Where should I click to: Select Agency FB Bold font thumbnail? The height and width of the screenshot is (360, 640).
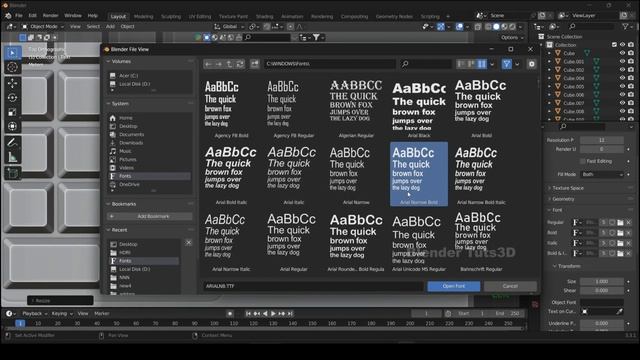click(x=231, y=108)
